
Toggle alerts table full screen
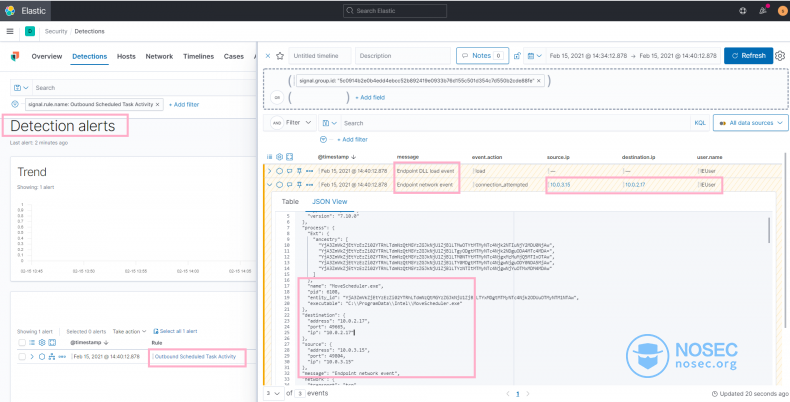click(52, 343)
